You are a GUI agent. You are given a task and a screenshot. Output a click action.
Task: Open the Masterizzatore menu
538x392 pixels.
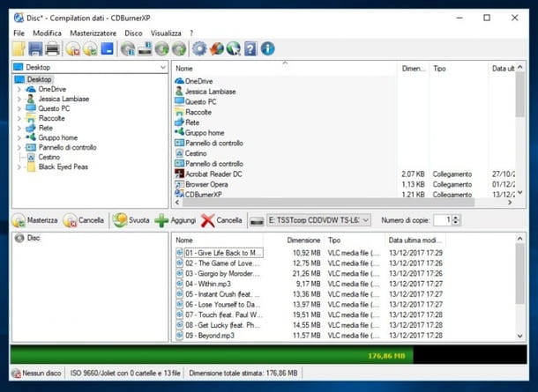[93, 33]
